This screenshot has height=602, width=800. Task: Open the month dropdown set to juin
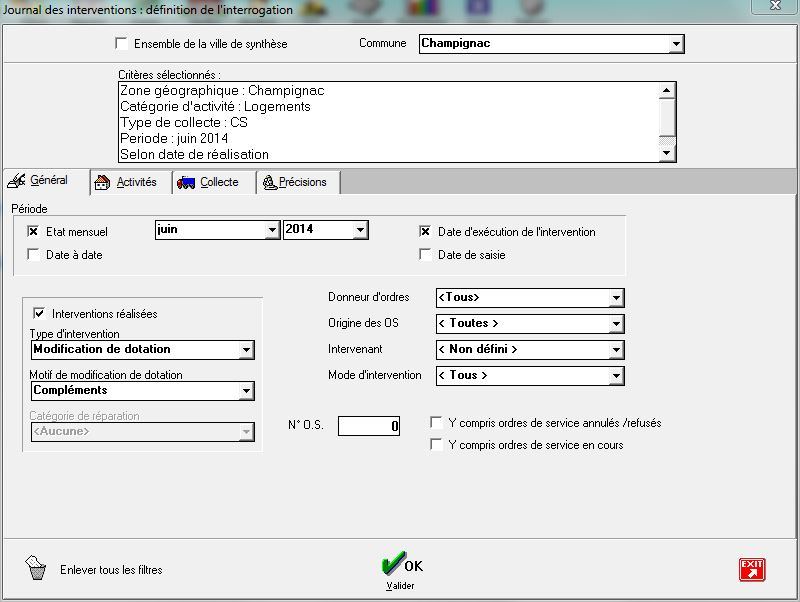[272, 231]
